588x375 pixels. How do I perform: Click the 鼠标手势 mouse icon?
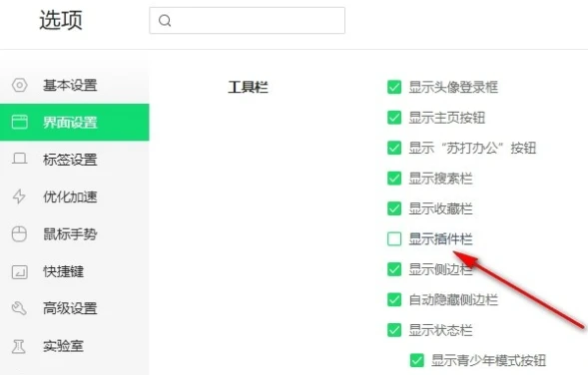point(19,234)
